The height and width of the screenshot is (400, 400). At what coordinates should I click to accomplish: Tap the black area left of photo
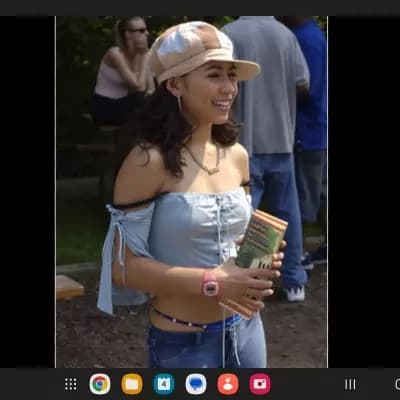(x=27, y=192)
